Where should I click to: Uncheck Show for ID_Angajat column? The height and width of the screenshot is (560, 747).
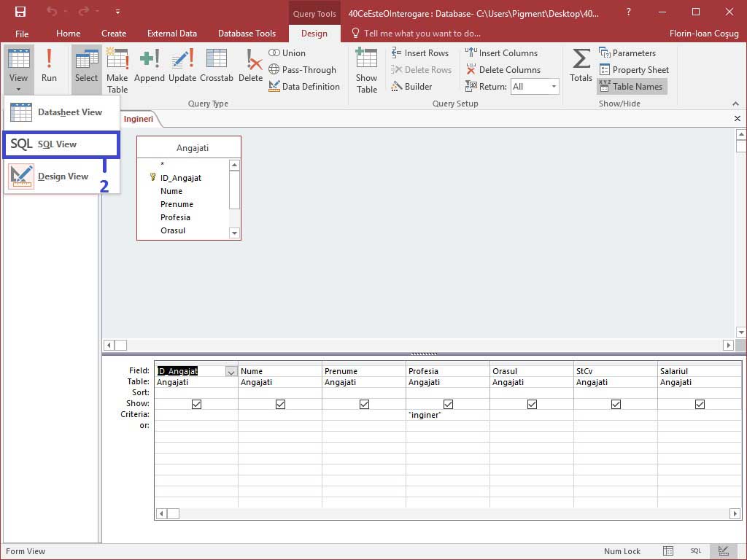[x=196, y=404]
